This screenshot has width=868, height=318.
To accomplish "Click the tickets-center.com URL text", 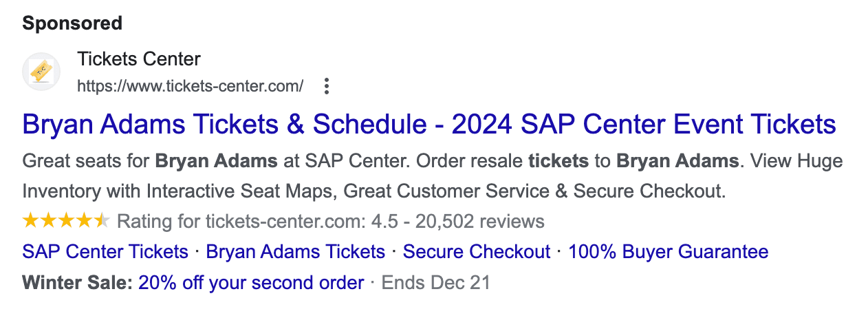I will click(x=191, y=87).
